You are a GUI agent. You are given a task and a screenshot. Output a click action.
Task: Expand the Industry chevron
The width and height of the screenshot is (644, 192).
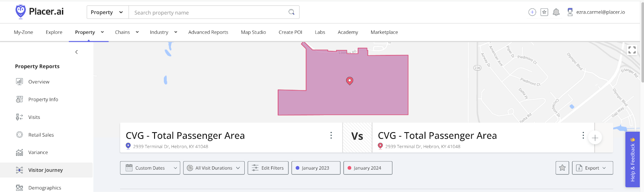tap(176, 32)
